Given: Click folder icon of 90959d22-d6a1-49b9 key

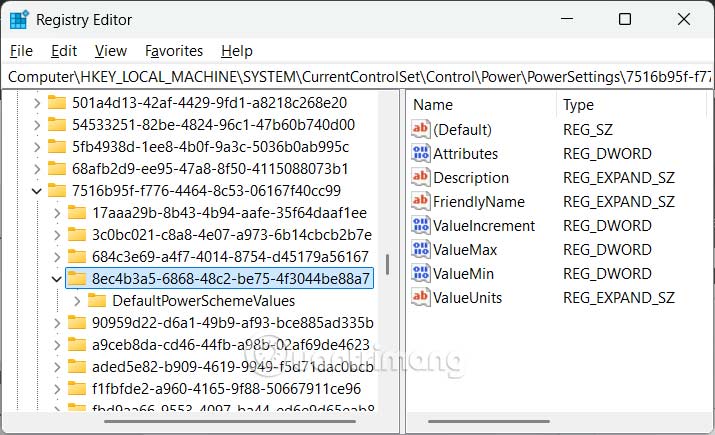Looking at the screenshot, I should 77,322.
